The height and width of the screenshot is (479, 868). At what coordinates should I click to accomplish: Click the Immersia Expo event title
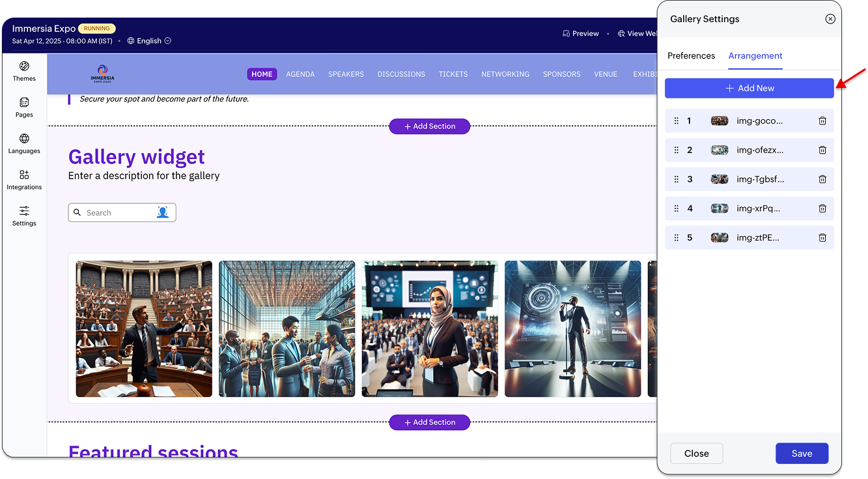pos(44,29)
